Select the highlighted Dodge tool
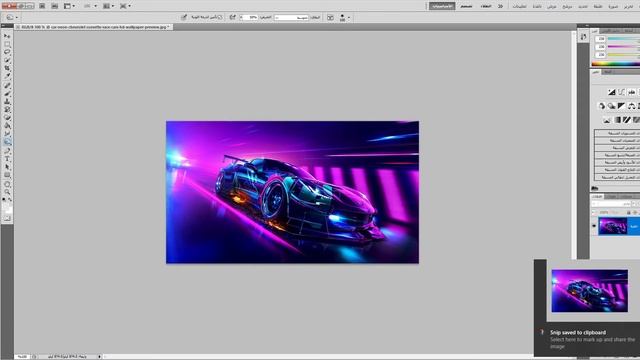640x360 pixels. pyautogui.click(x=7, y=142)
